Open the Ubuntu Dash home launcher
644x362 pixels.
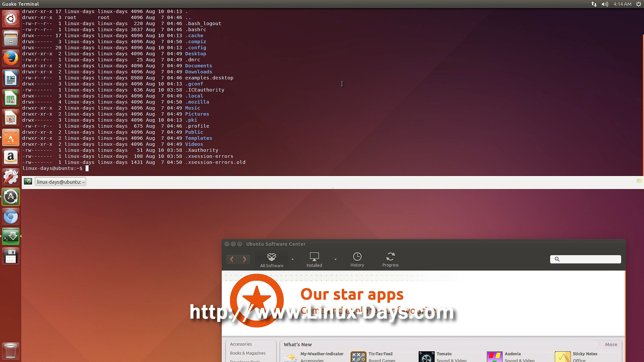pyautogui.click(x=11, y=19)
